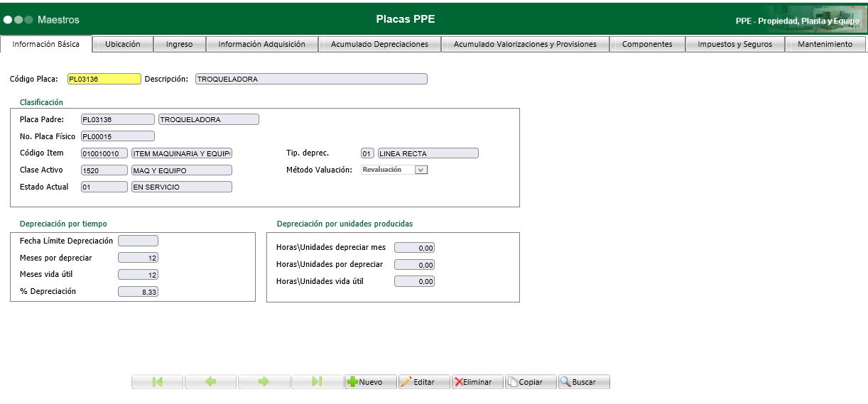Click the Editar button

coord(424,382)
